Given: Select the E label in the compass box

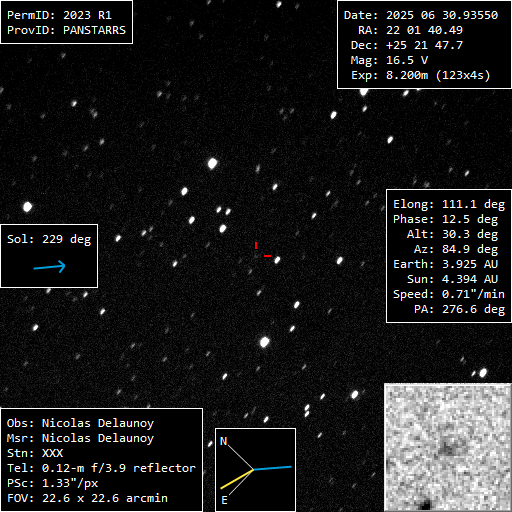Looking at the screenshot, I should tap(224, 500).
